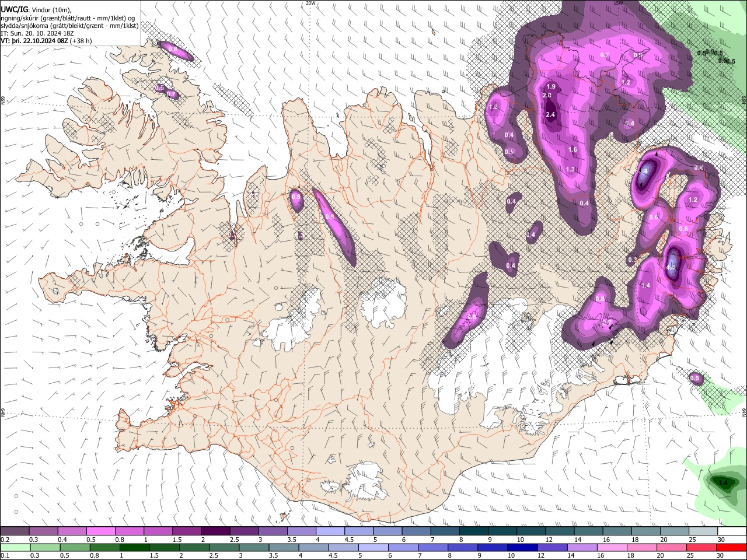Pick the dark purple swatch at 2 in top legend
Image resolution: width=747 pixels, height=560 pixels.
pyautogui.click(x=215, y=531)
